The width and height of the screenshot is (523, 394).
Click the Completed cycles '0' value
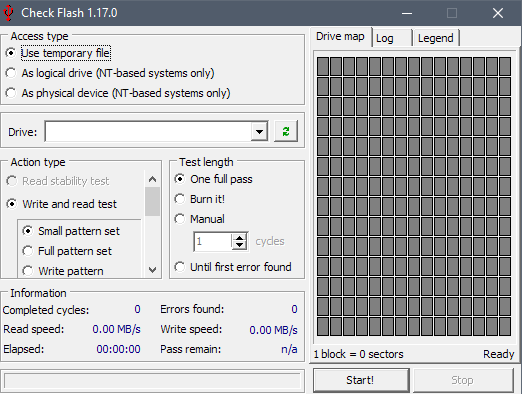pyautogui.click(x=137, y=309)
